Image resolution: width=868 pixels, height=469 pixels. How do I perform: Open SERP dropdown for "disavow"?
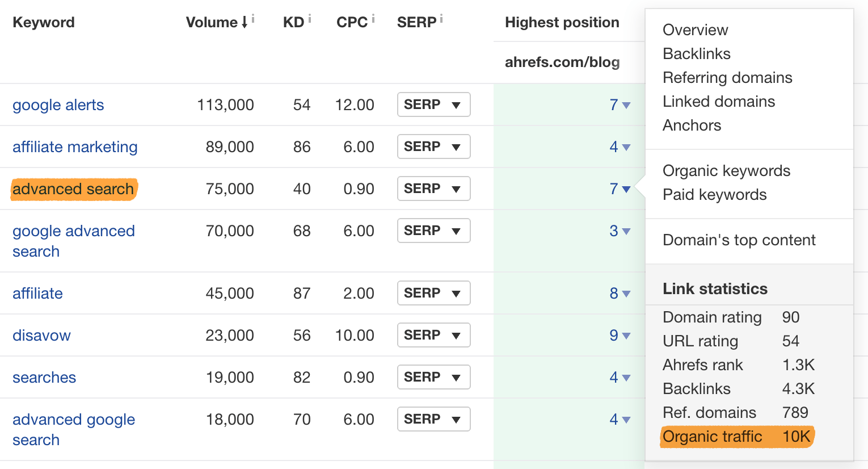click(x=434, y=335)
